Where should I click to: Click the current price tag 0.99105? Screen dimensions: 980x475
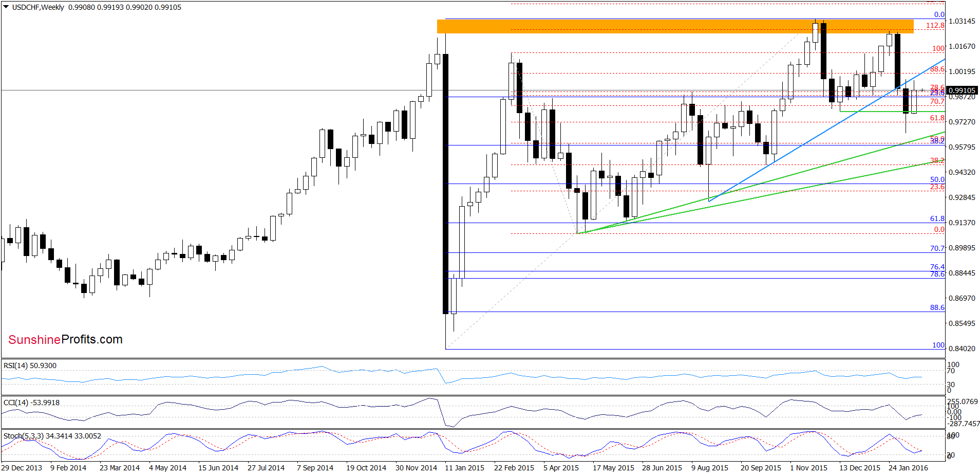[962, 90]
